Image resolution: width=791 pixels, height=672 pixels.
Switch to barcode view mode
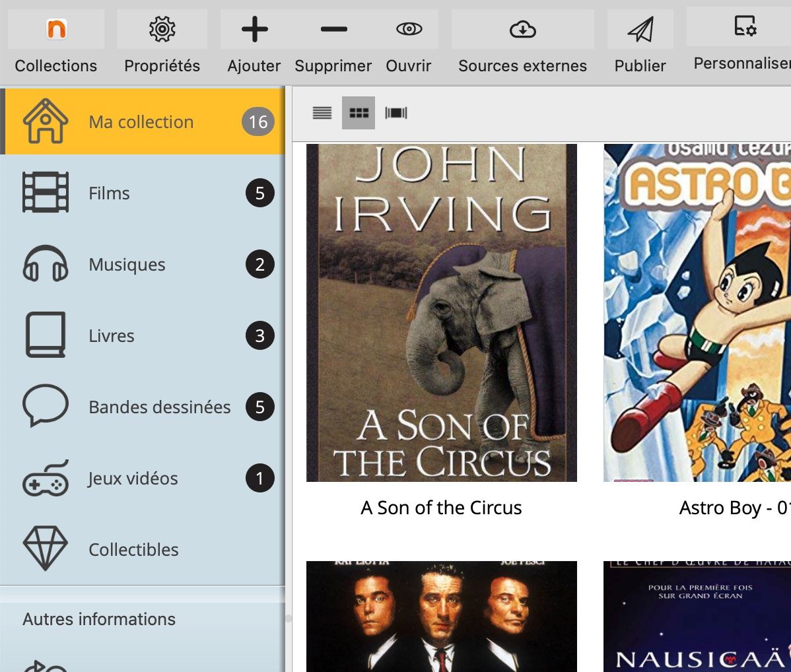[x=396, y=113]
